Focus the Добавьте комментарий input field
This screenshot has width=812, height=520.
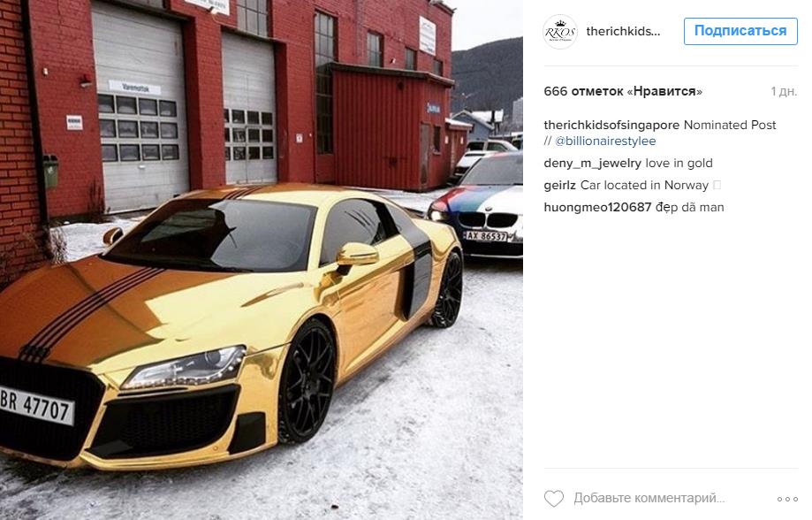[649, 498]
